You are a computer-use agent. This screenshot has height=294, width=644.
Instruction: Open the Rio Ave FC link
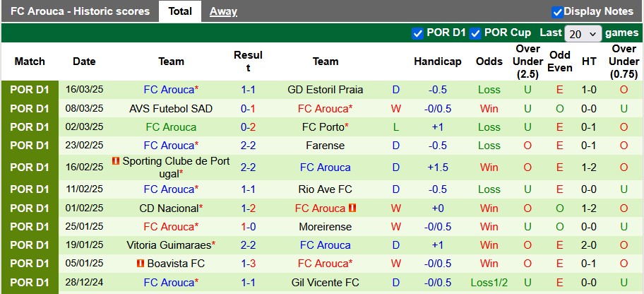point(326,189)
